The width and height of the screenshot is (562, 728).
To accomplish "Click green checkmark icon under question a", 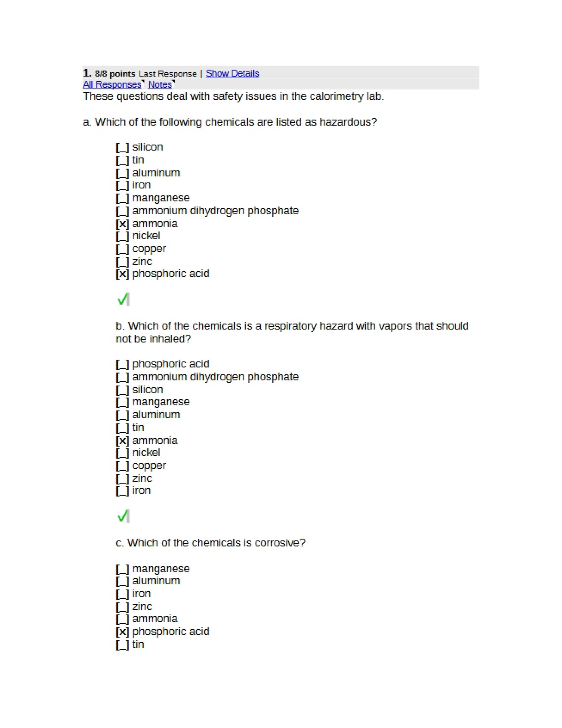I will [x=123, y=299].
